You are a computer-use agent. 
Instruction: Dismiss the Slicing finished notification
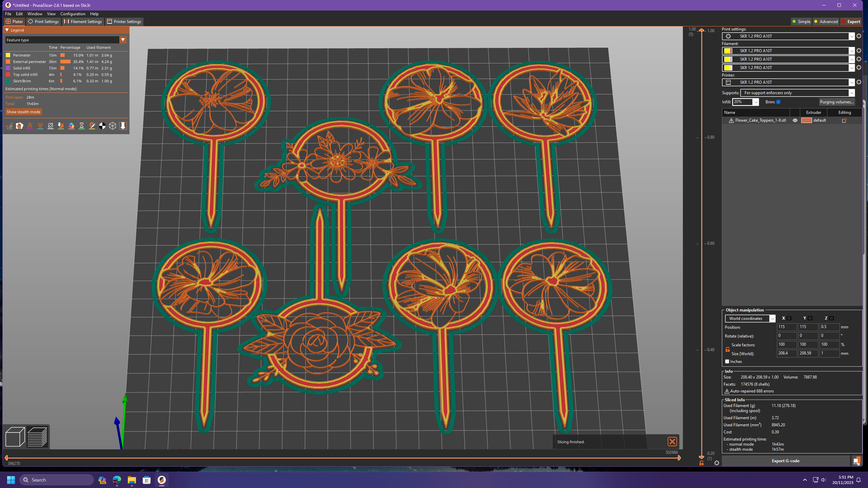672,442
